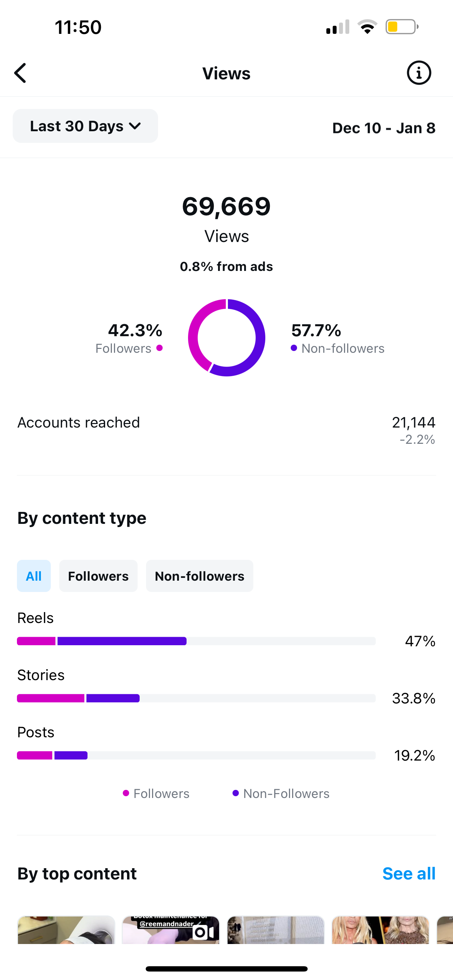This screenshot has height=980, width=453.
Task: Open See all top content
Action: [x=409, y=873]
